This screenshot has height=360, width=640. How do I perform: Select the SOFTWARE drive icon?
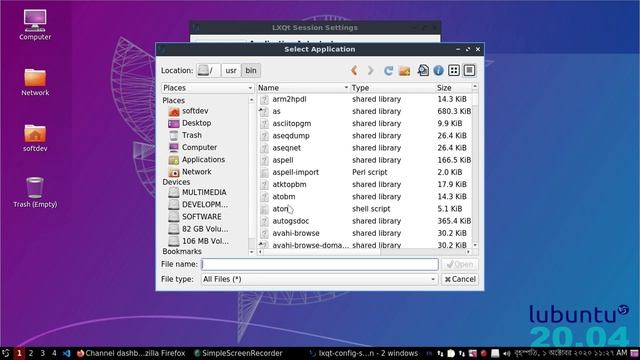[174, 217]
